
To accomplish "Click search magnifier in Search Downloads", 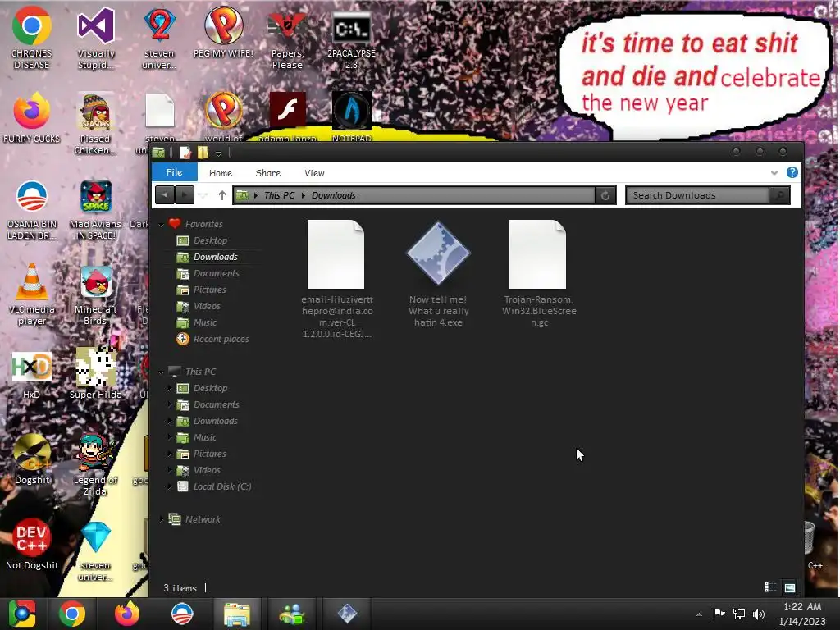I will (779, 195).
